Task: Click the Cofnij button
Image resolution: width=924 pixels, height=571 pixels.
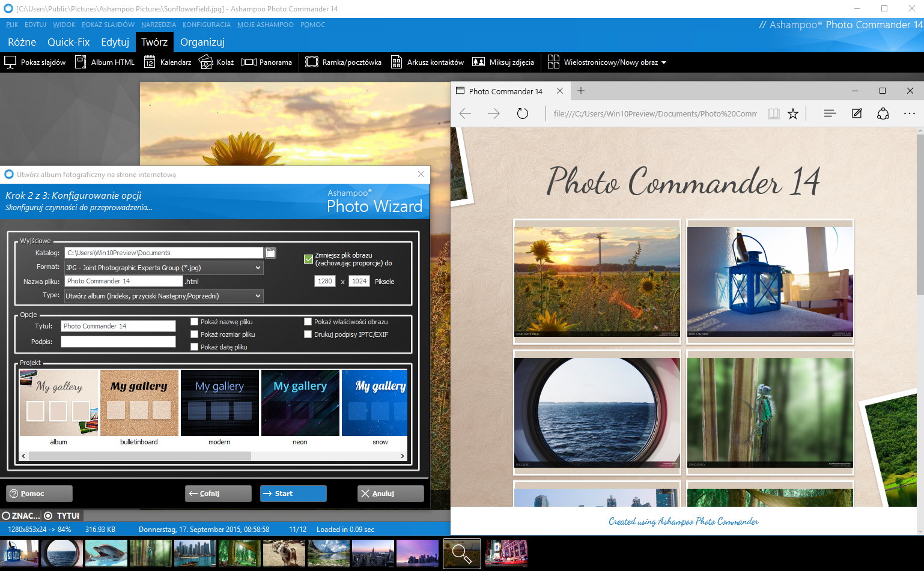Action: point(218,494)
